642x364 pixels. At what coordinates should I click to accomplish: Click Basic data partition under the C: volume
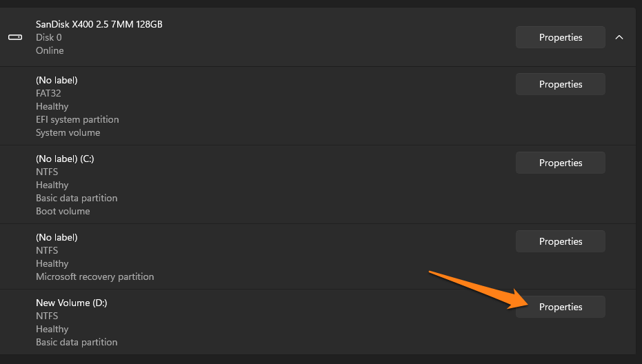[77, 198]
